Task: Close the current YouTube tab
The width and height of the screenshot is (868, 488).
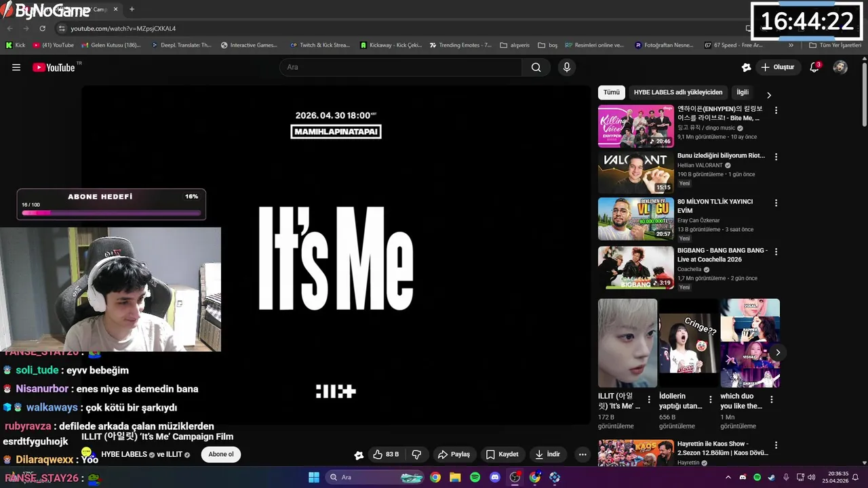Action: pyautogui.click(x=116, y=9)
